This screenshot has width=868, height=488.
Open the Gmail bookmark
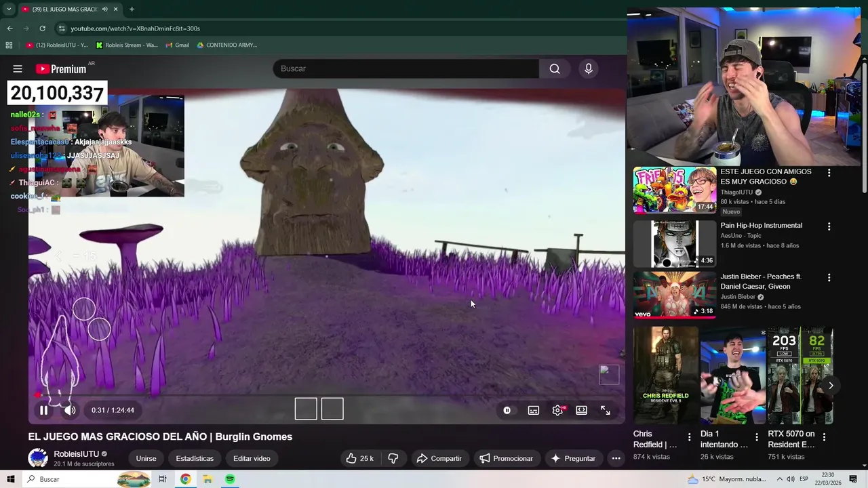[177, 45]
